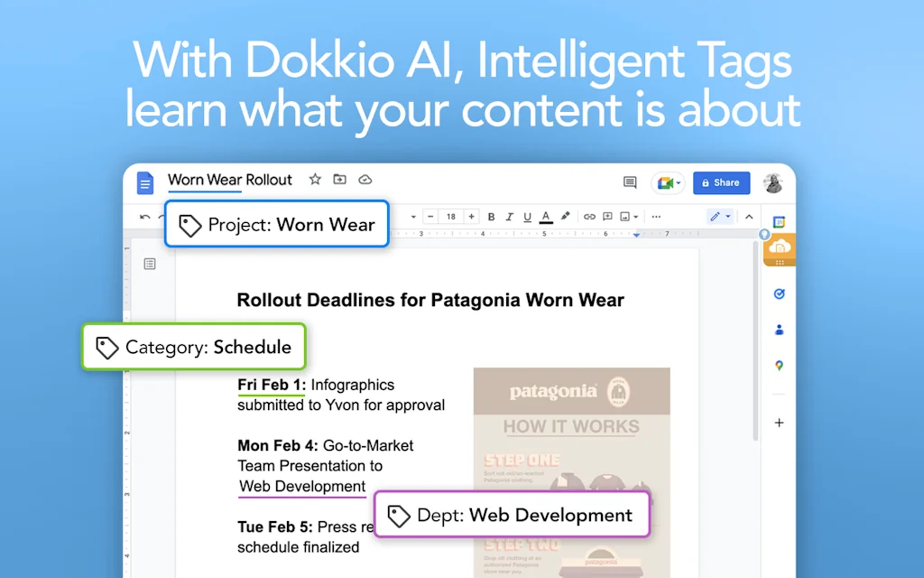Open Google Contacts in the side panel
Viewport: 924px width, 578px height.
(780, 330)
